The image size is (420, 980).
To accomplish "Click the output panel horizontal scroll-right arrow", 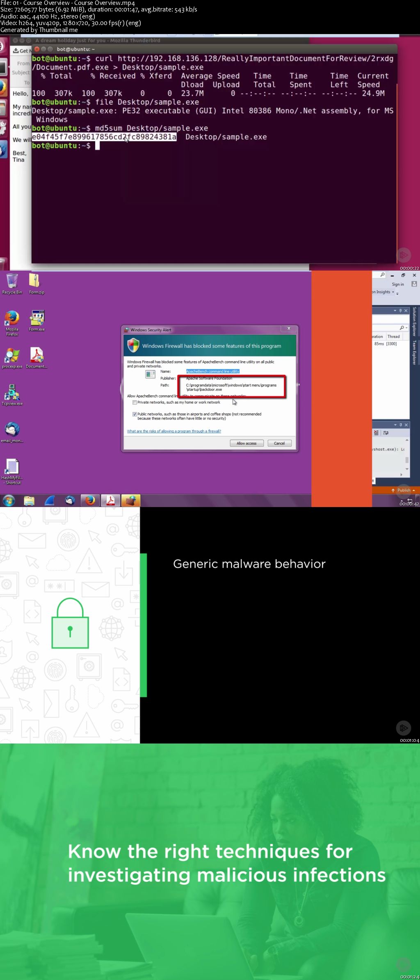I will tap(401, 475).
